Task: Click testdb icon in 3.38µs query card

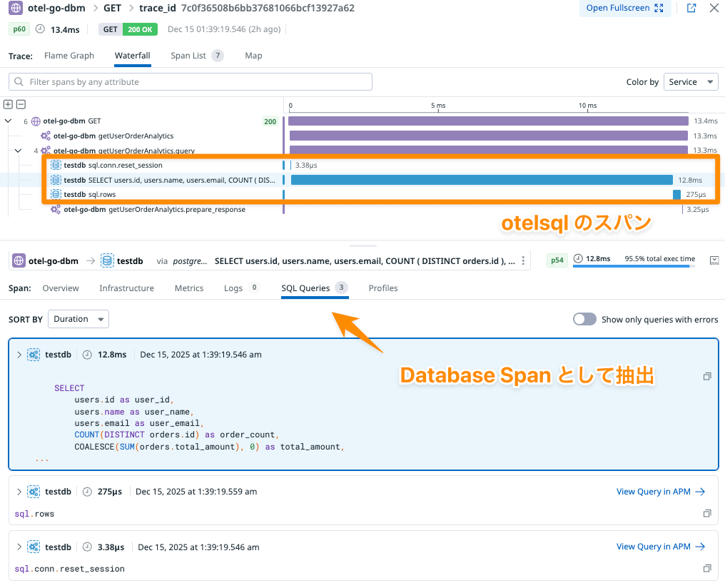Action: tap(34, 547)
